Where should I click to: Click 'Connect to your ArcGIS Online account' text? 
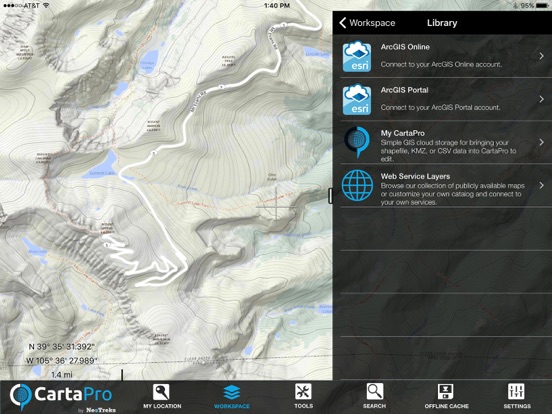[441, 64]
